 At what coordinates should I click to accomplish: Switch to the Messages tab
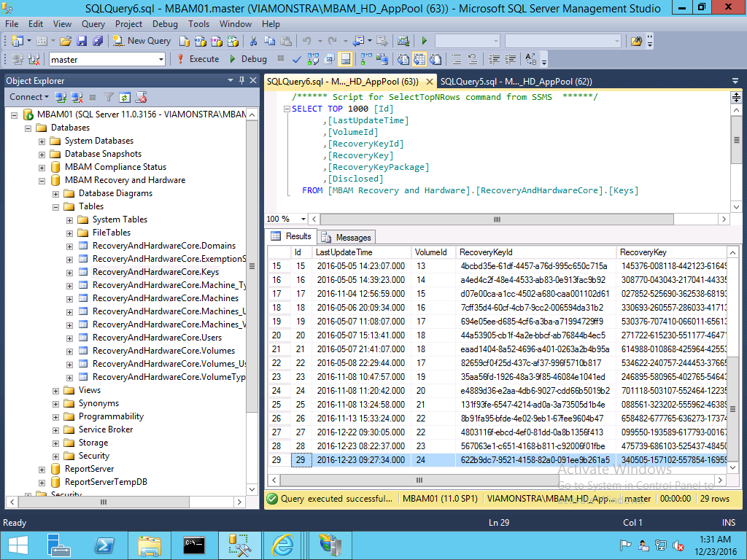click(347, 237)
